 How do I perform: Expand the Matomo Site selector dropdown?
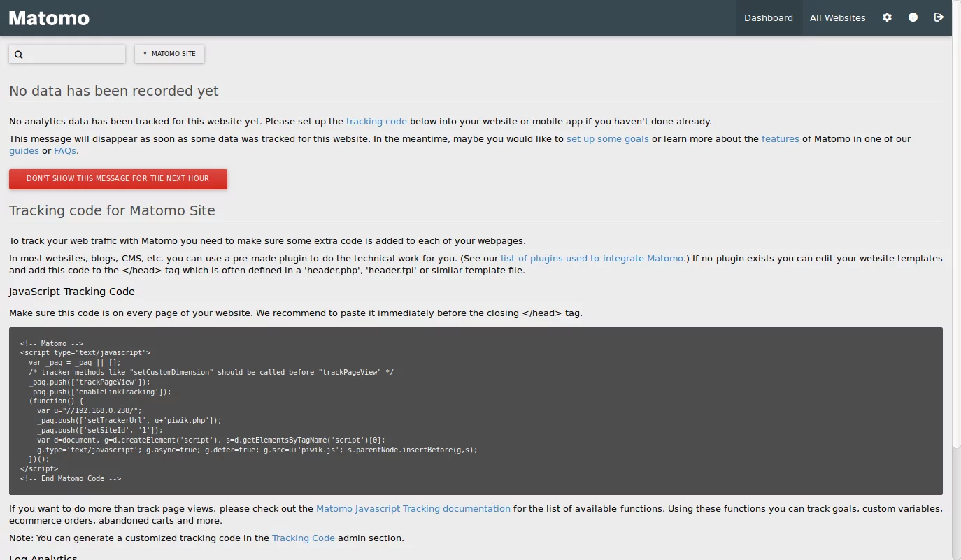pos(169,54)
